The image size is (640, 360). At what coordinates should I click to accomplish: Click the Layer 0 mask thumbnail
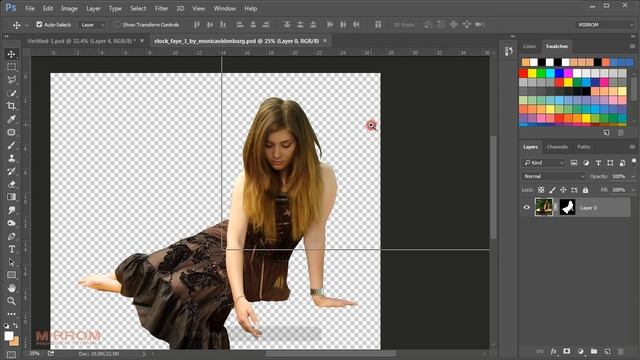[x=567, y=207]
